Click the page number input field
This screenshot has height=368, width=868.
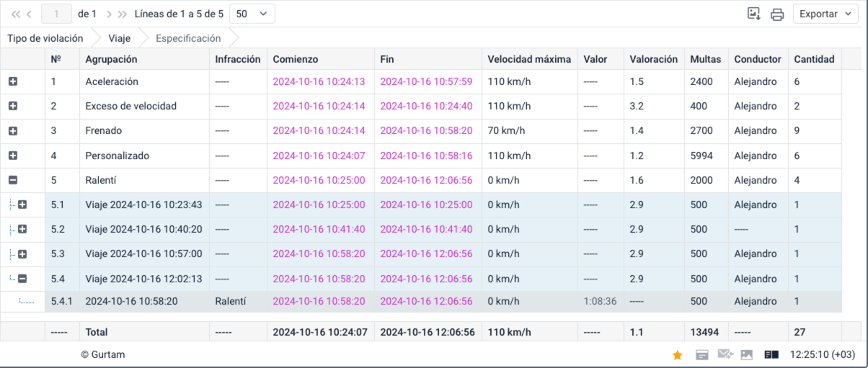57,14
